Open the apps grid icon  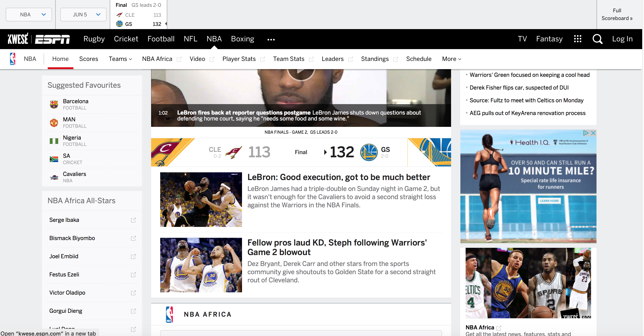[577, 39]
